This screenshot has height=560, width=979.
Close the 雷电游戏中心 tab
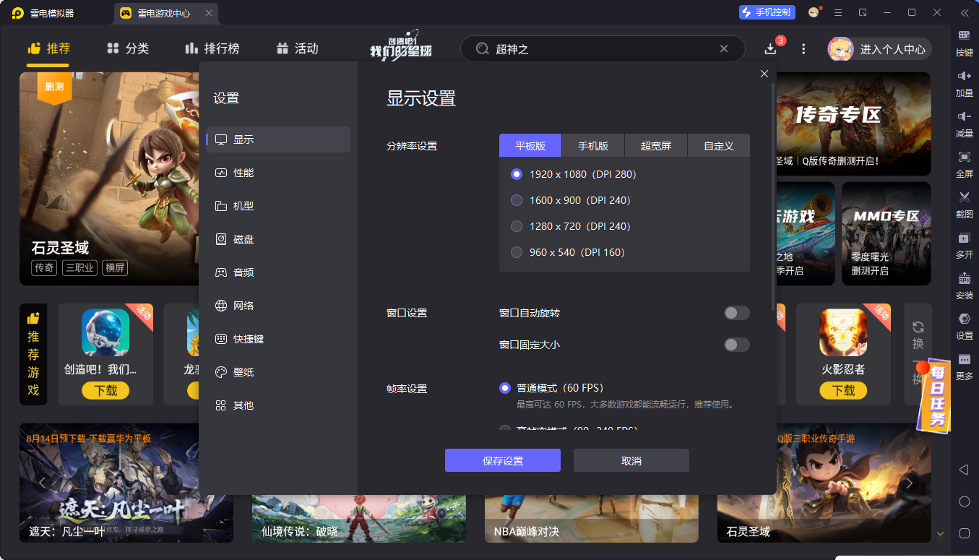click(x=209, y=13)
